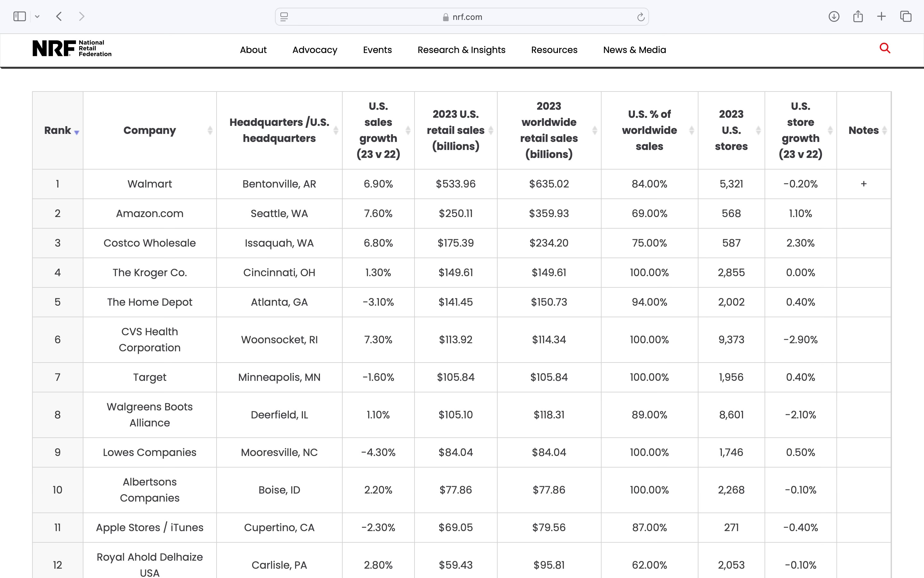The width and height of the screenshot is (924, 578).
Task: Click the 1.30% Kroger sales growth value
Action: click(x=378, y=273)
